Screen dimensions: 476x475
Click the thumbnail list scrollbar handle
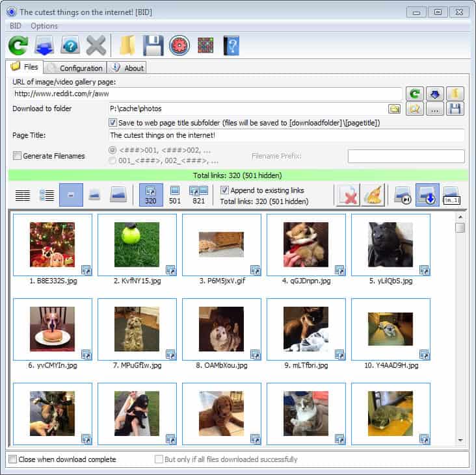[460, 227]
